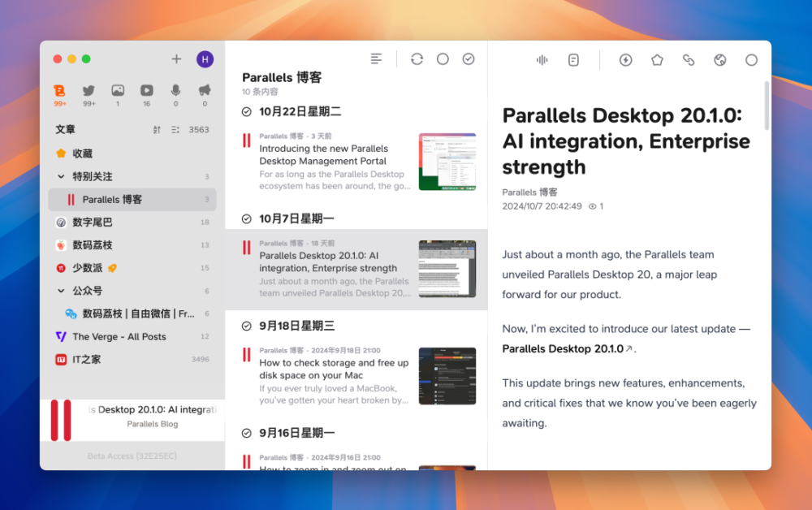Mark 9月18日星期三 entries as read

[247, 326]
